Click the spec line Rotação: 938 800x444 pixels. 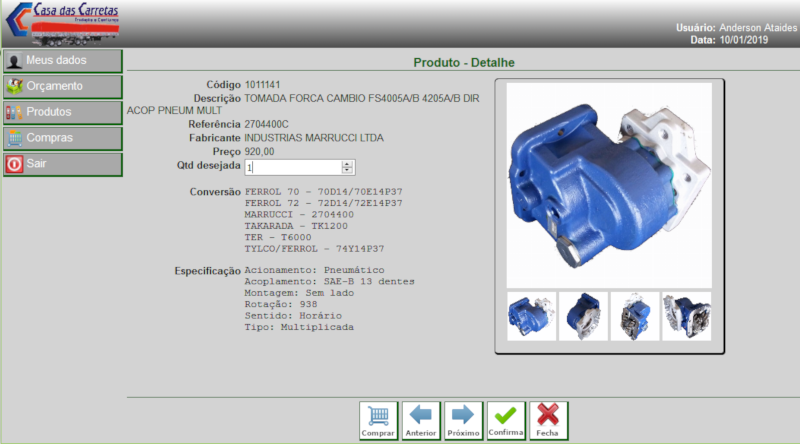click(281, 304)
